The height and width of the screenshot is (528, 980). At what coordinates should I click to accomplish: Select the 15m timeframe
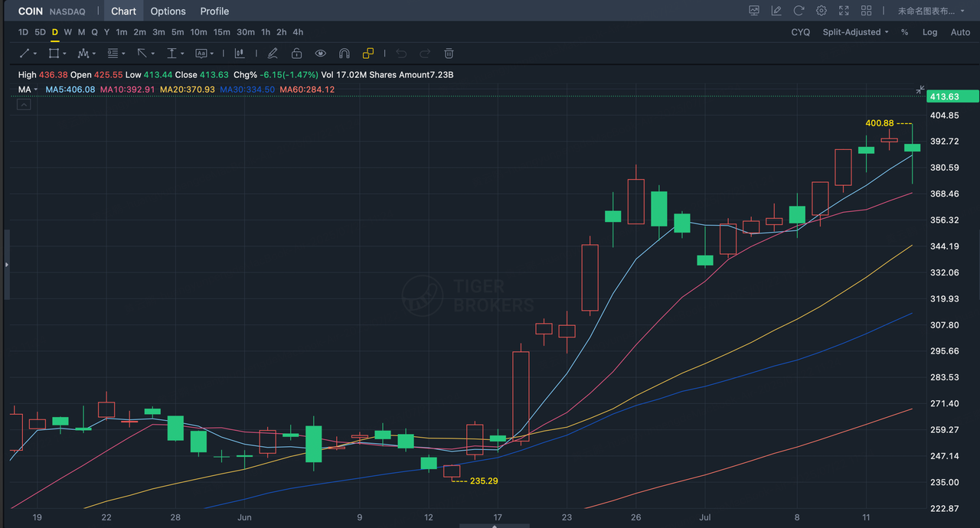point(221,32)
